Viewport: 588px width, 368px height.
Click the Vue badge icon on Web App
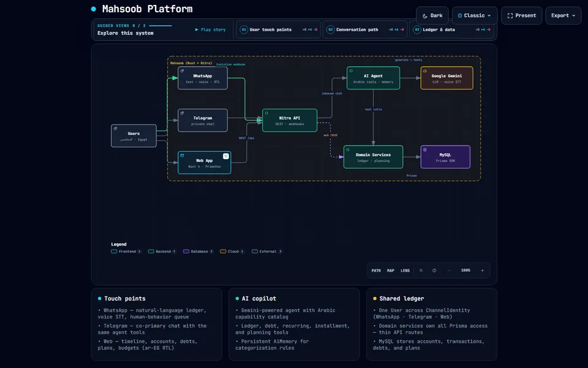(226, 156)
